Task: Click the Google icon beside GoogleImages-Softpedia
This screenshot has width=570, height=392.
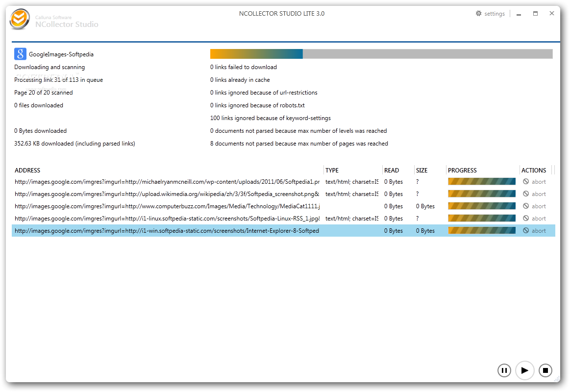Action: coord(21,54)
